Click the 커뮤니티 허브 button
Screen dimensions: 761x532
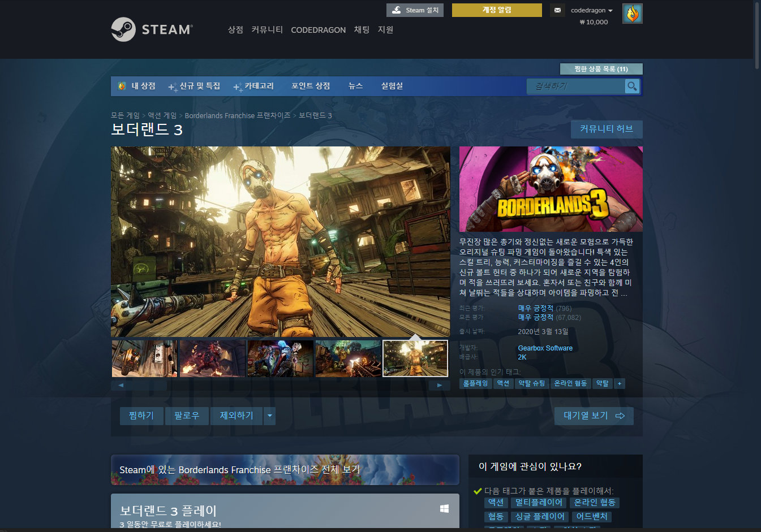(607, 129)
